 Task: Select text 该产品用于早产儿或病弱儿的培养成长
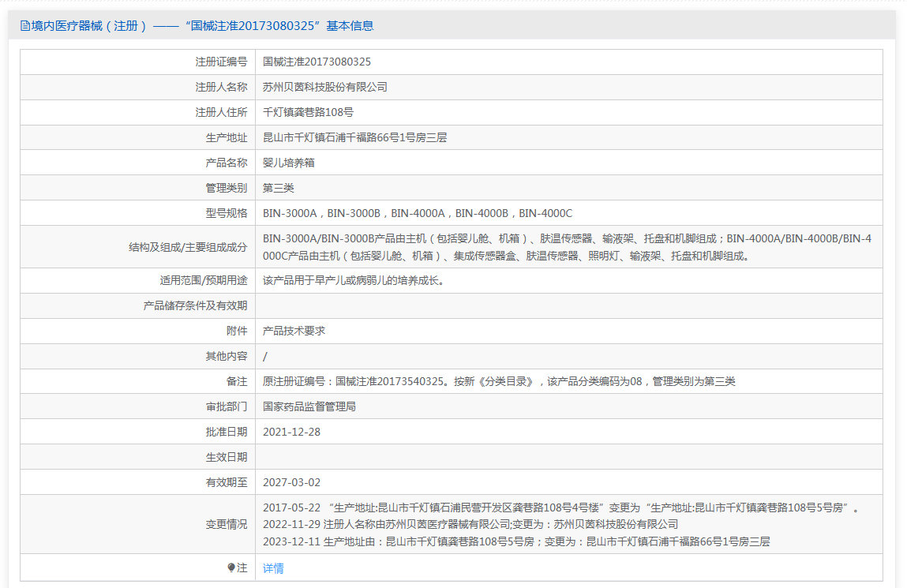354,280
